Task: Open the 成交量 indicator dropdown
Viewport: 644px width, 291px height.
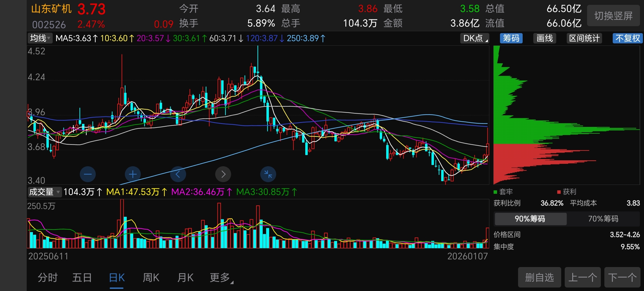Action: pyautogui.click(x=44, y=192)
